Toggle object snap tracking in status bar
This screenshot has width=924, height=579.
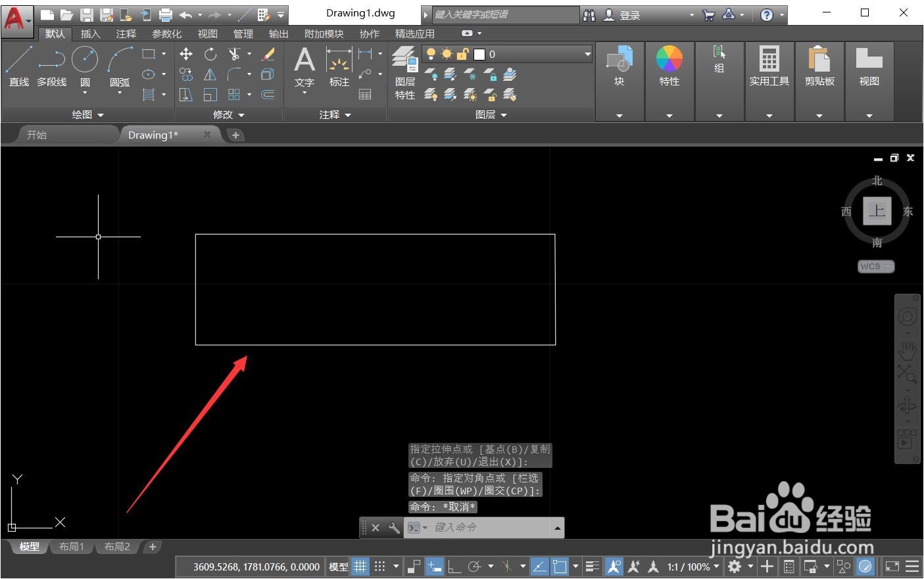(540, 566)
